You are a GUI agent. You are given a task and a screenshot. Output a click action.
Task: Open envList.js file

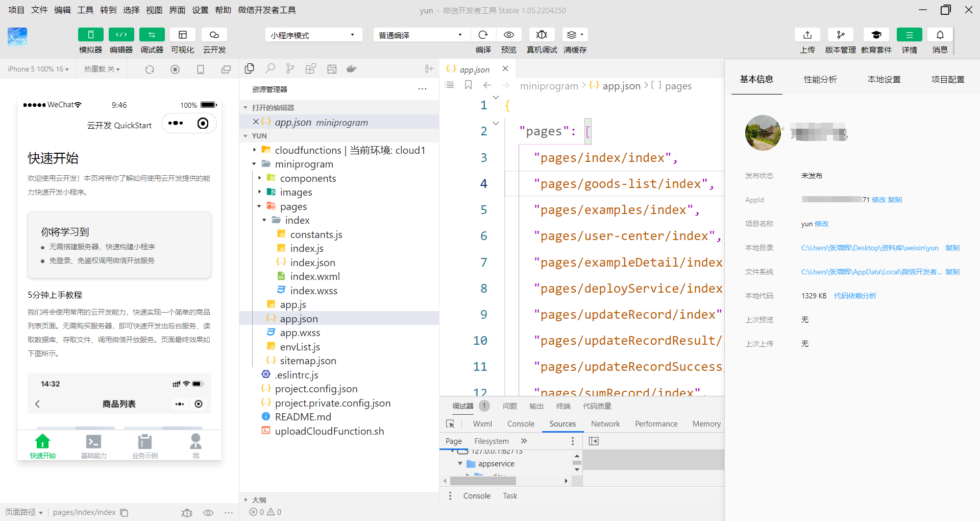300,347
